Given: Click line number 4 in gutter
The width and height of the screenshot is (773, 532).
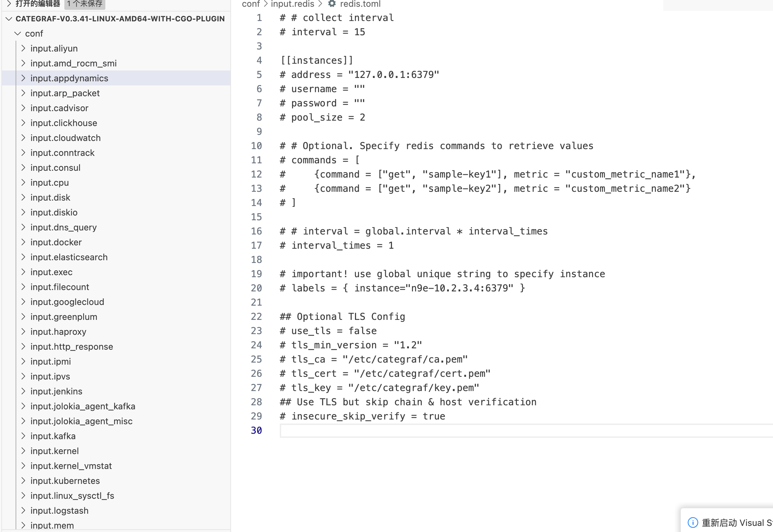Looking at the screenshot, I should pos(259,60).
